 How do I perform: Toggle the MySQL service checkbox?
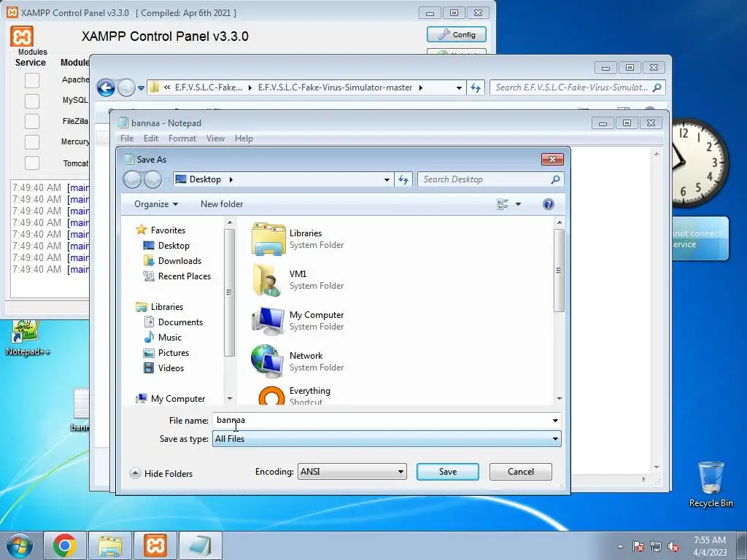32,101
